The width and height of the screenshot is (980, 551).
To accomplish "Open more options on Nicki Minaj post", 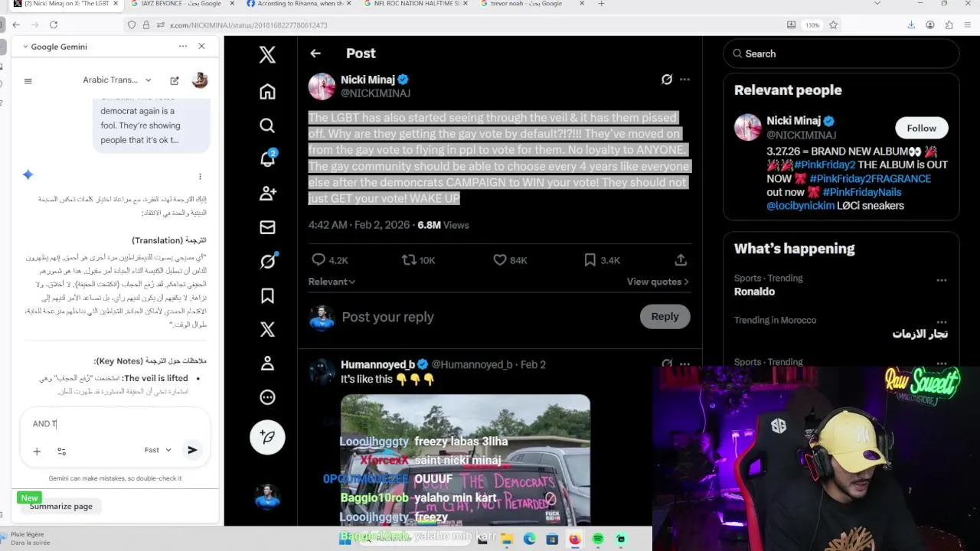I will click(x=685, y=80).
